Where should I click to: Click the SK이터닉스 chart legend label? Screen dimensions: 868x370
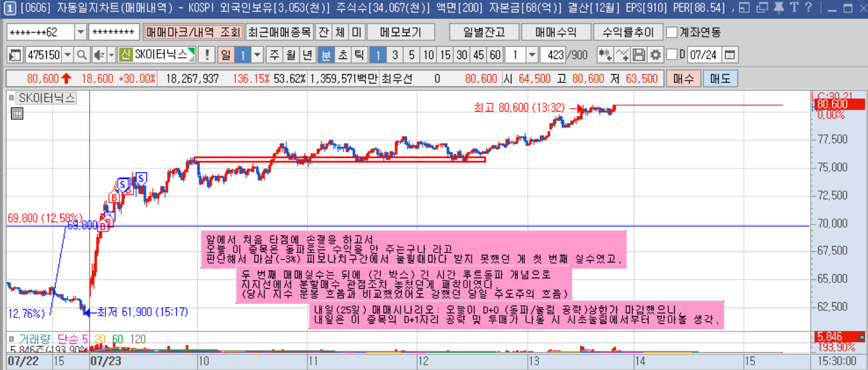coord(47,99)
